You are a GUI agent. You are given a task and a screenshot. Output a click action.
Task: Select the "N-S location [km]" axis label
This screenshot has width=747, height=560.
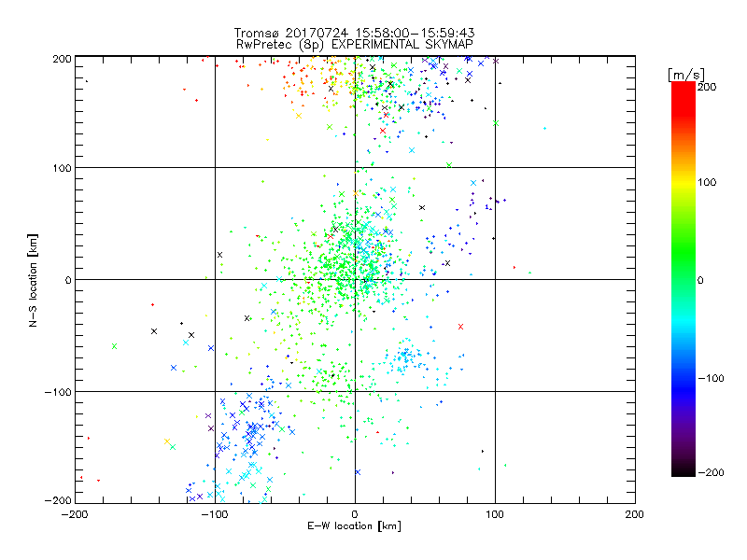coord(33,280)
